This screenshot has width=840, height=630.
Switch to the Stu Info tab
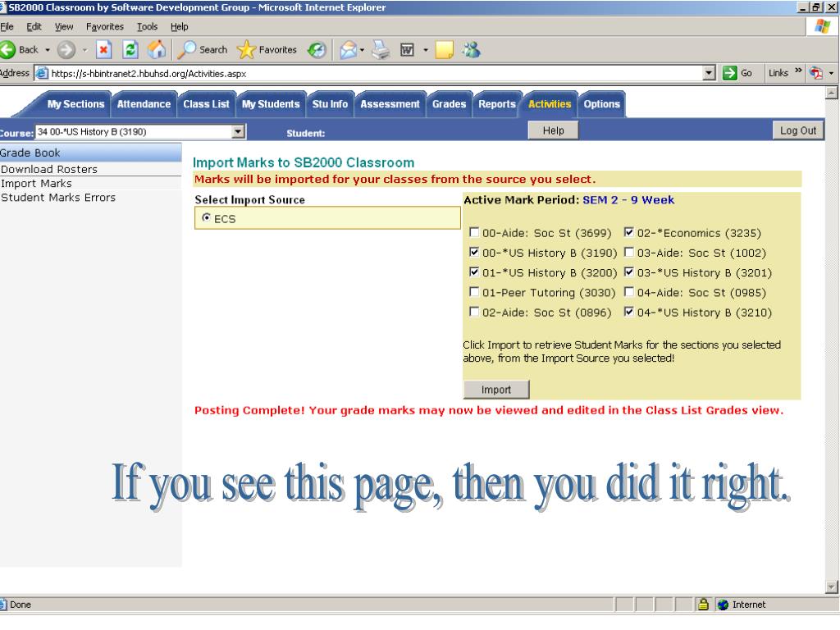330,104
